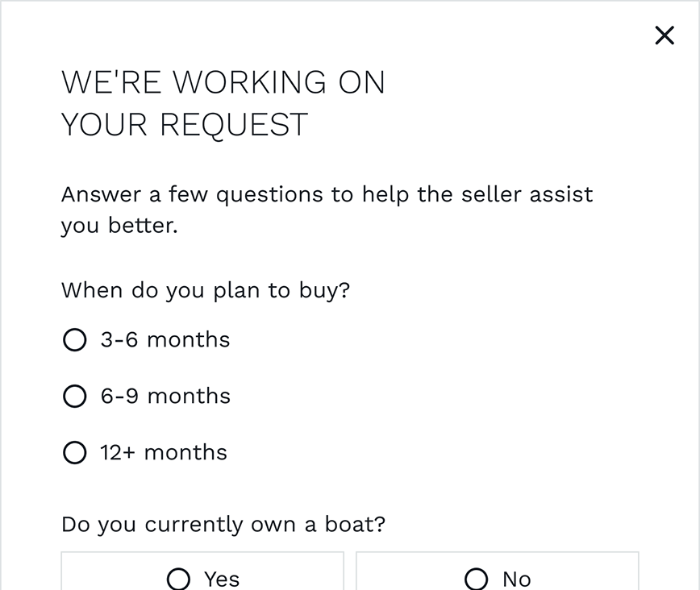Click the 3-6 months label text
Viewport: 700px width, 590px height.
(164, 339)
